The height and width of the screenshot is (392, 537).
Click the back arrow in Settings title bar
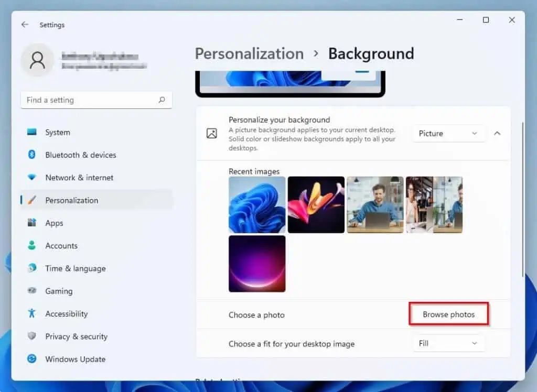(x=25, y=25)
